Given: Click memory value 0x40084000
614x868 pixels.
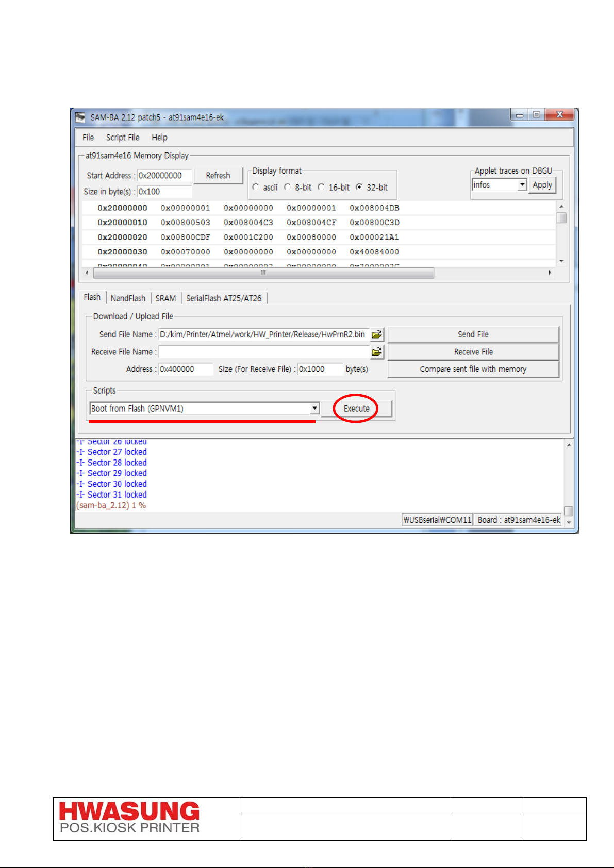Looking at the screenshot, I should (374, 252).
